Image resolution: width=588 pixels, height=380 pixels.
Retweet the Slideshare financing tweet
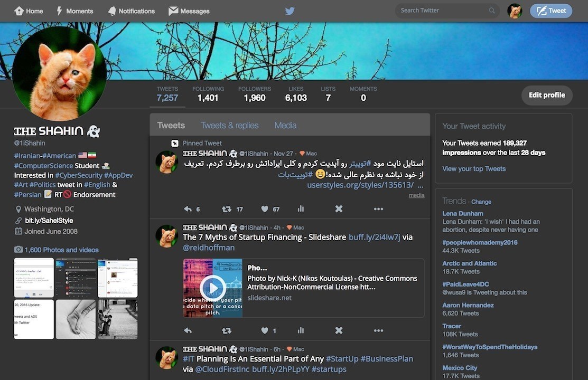pyautogui.click(x=227, y=330)
